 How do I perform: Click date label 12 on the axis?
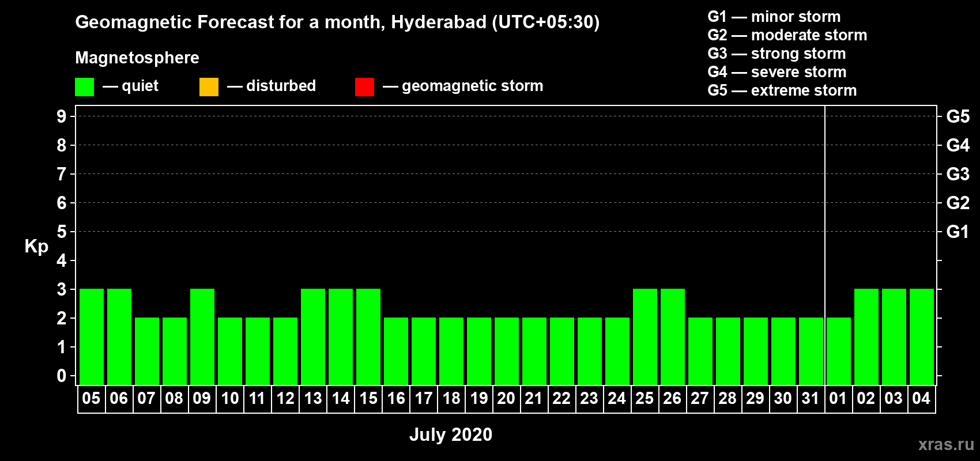point(285,399)
